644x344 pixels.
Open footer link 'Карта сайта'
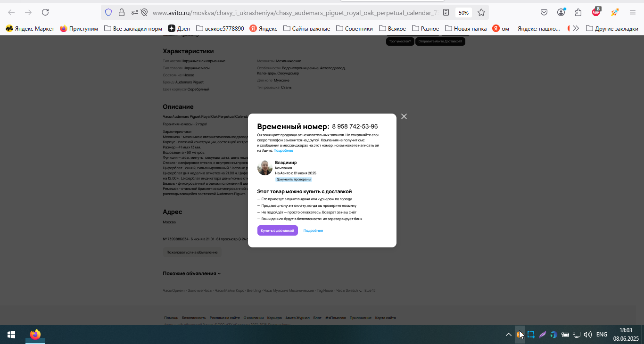coord(386,318)
